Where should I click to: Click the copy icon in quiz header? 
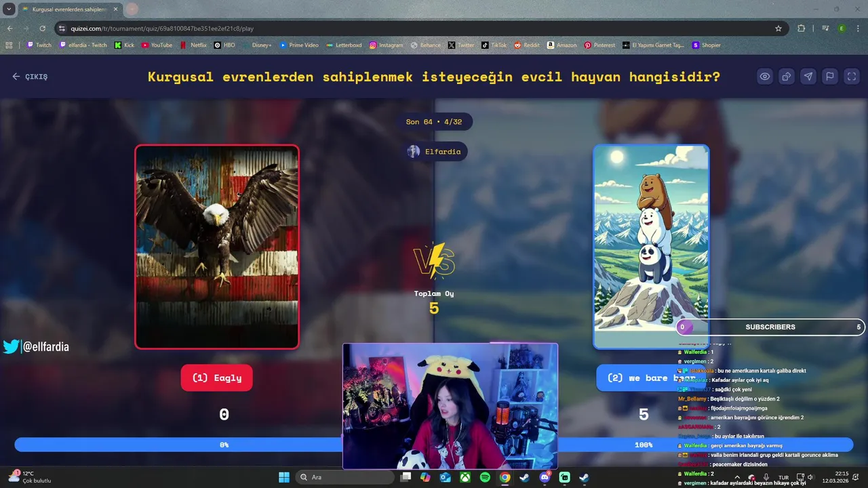pos(787,77)
